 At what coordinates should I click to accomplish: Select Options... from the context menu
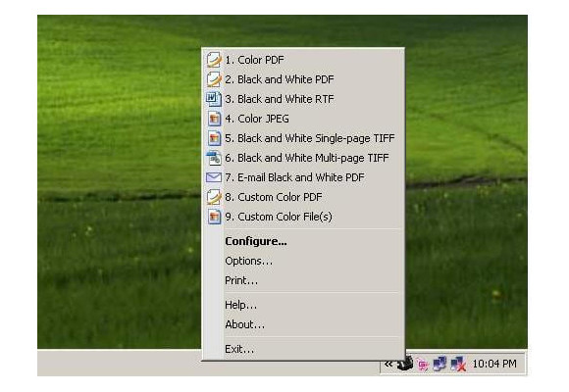(248, 261)
